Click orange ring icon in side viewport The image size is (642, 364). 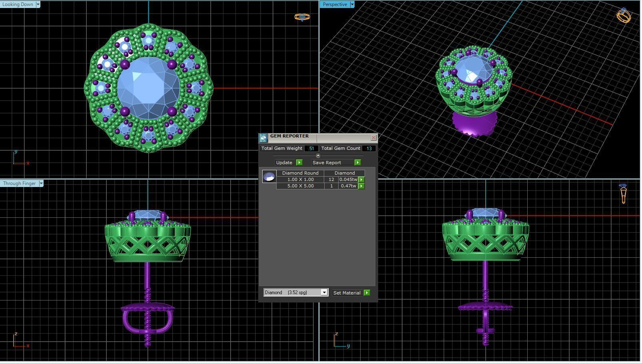point(623,194)
